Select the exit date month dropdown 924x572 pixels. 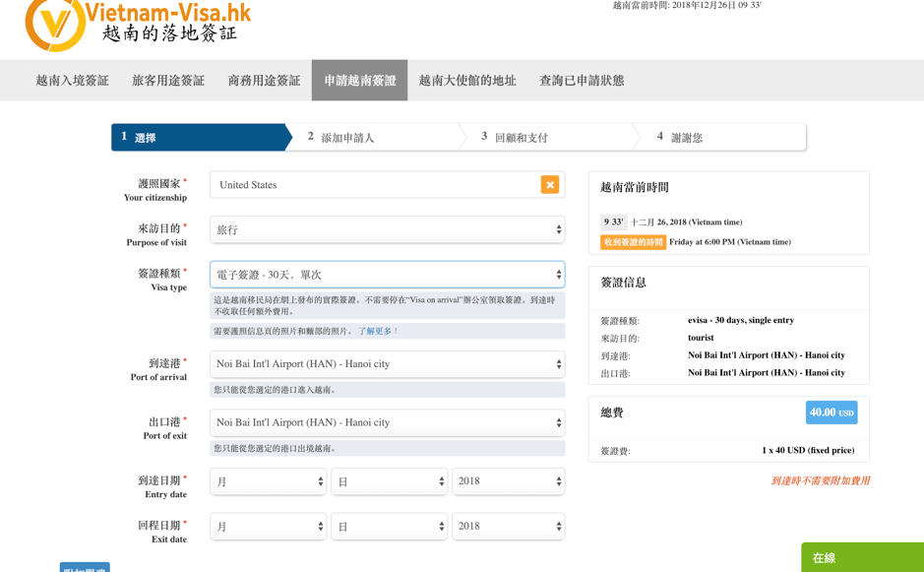(x=268, y=527)
